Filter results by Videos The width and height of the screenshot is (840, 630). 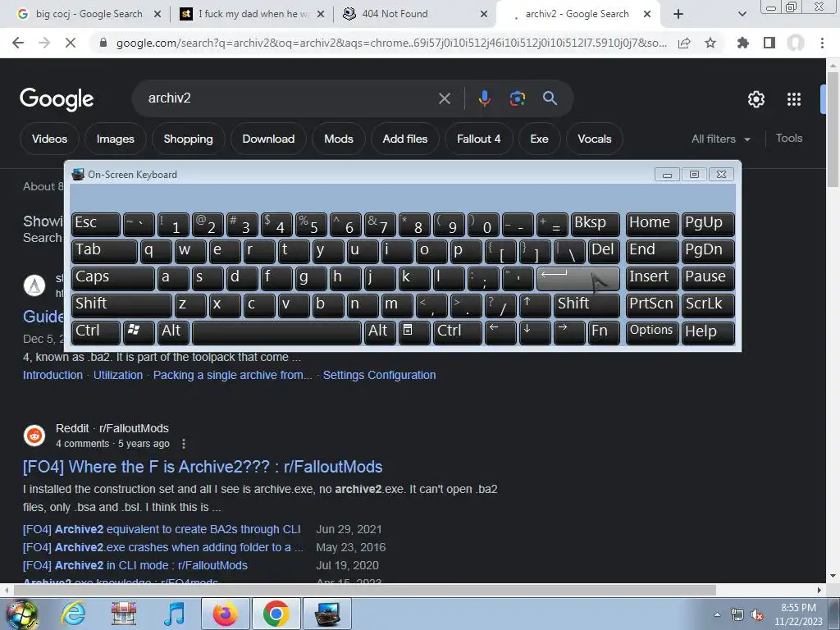[49, 139]
